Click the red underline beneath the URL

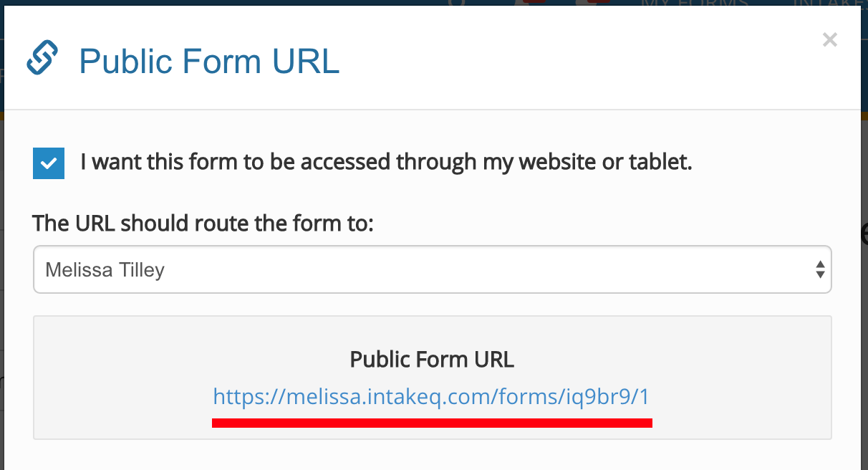pos(432,423)
